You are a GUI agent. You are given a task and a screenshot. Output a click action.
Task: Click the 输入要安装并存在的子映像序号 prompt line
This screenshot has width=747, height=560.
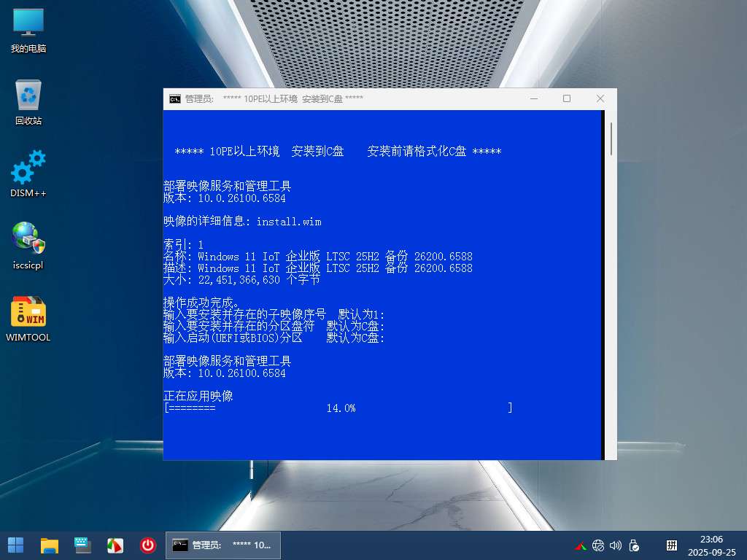click(274, 315)
